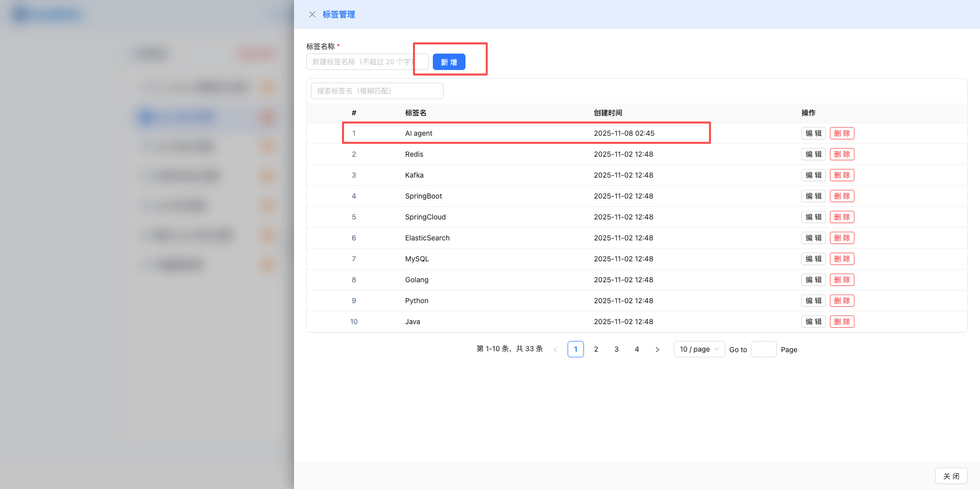Delete the Redis tag
This screenshot has height=489, width=980.
click(842, 154)
